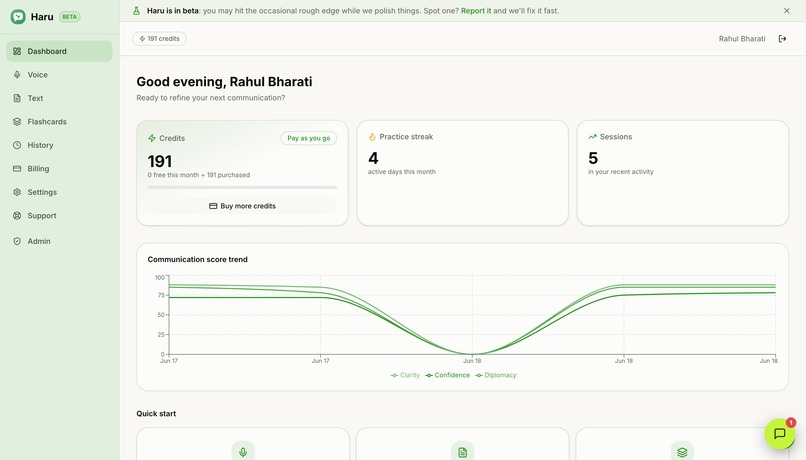
Task: Click the Settings gear icon
Action: 17,192
